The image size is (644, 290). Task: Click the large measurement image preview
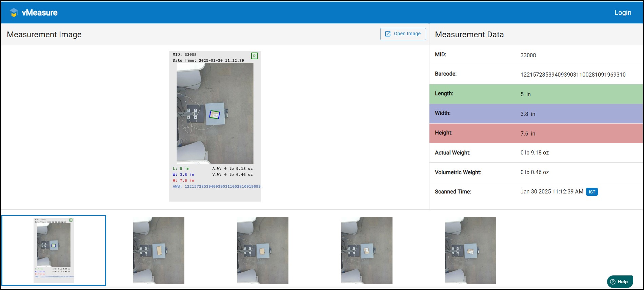[x=215, y=126]
